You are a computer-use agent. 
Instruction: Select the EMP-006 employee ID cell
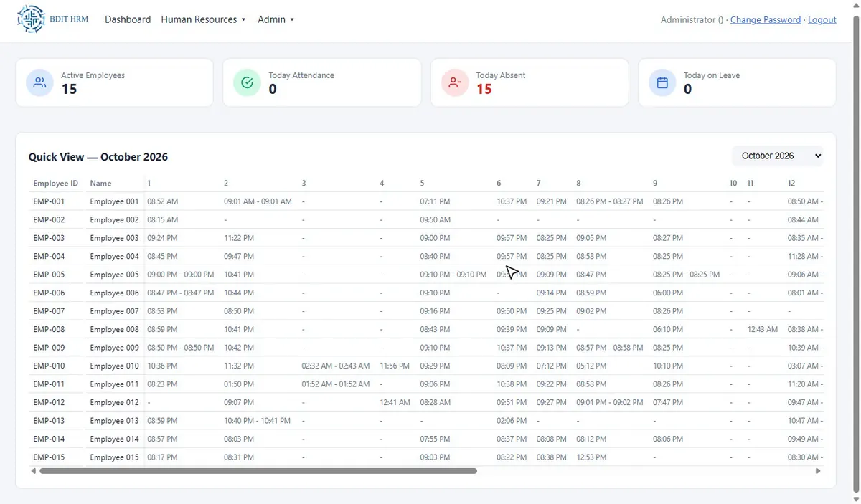tap(49, 293)
